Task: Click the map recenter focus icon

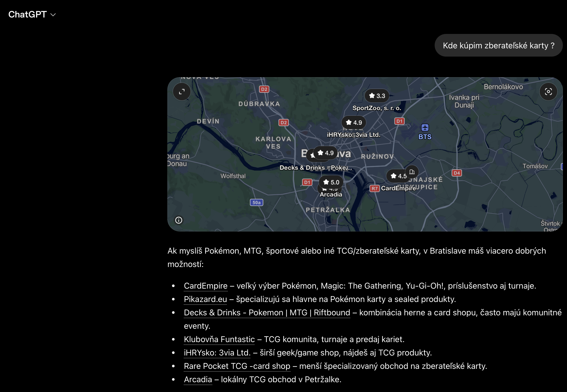Action: pos(548,92)
